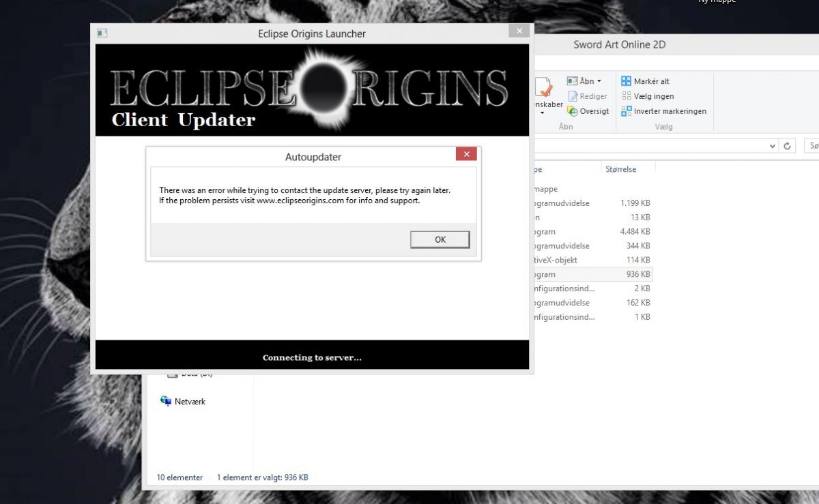Click the Netværk network icon
The height and width of the screenshot is (504, 819).
[166, 401]
